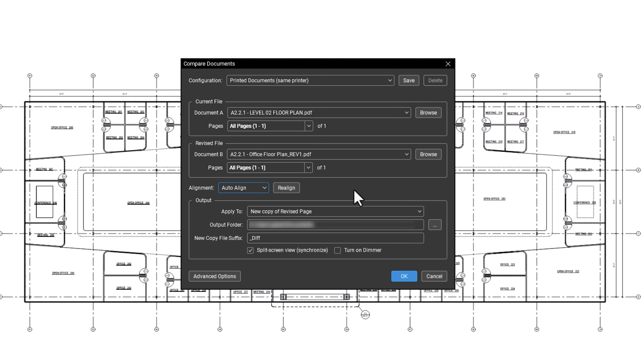Open the Configuration dropdown

pyautogui.click(x=310, y=80)
